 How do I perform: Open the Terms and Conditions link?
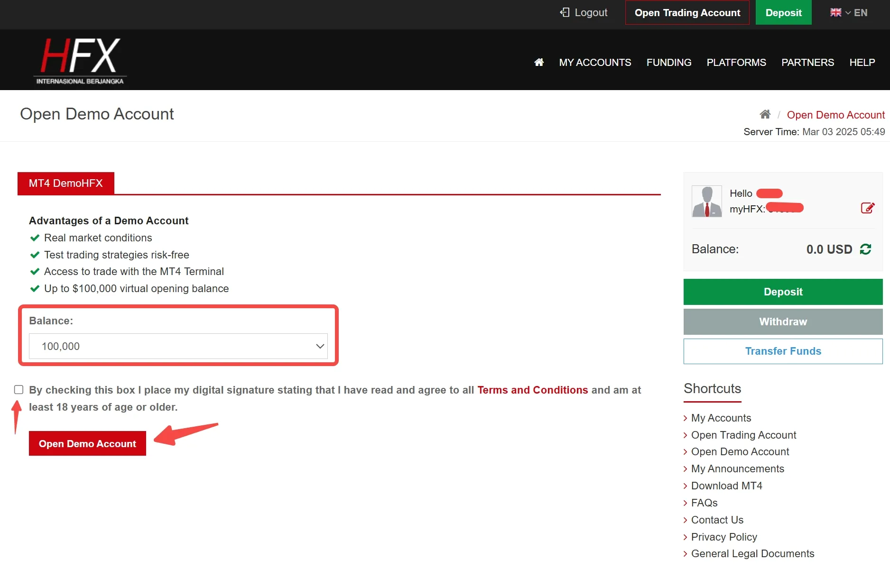click(533, 390)
